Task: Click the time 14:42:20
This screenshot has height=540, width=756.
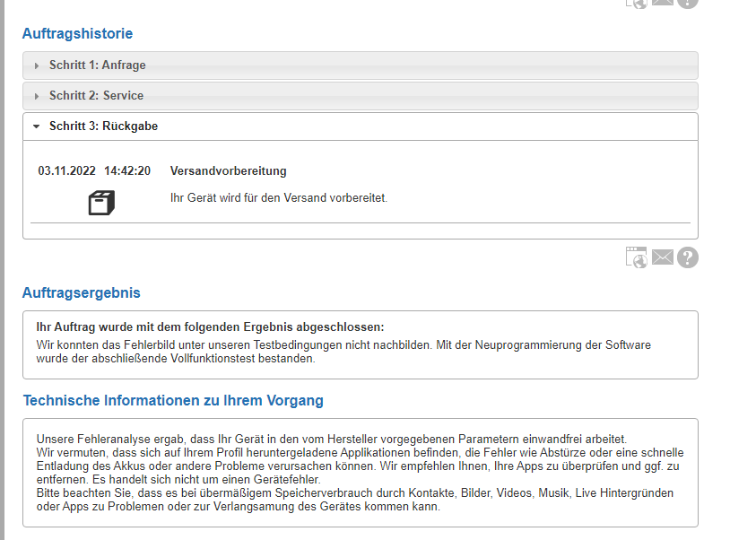Action: 127,170
